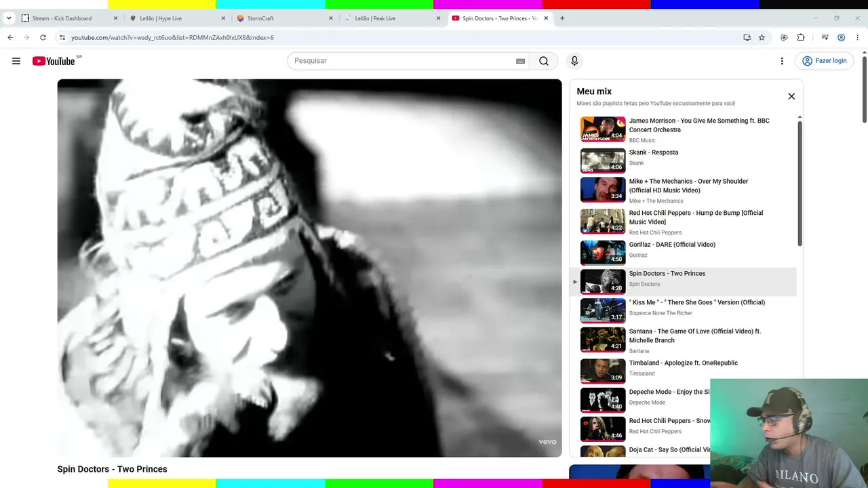Click "Sixpence None The Richer" channel name
Viewport: 868px width, 488px height.
[660, 313]
